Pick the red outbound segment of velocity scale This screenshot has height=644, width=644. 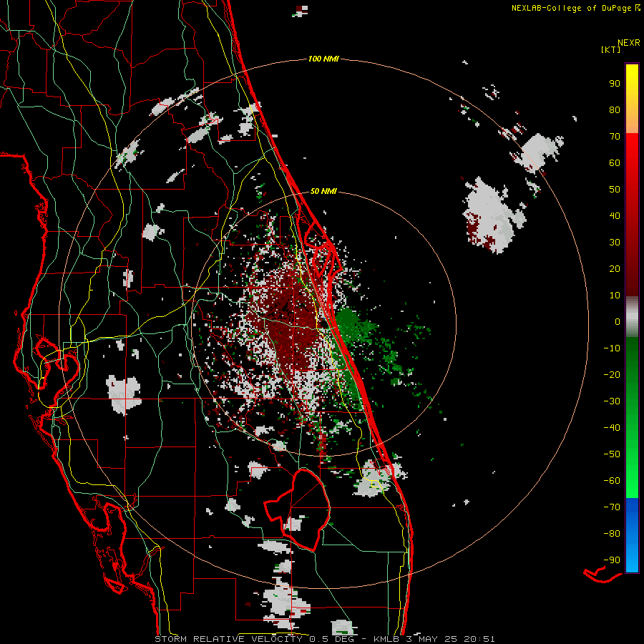click(632, 215)
